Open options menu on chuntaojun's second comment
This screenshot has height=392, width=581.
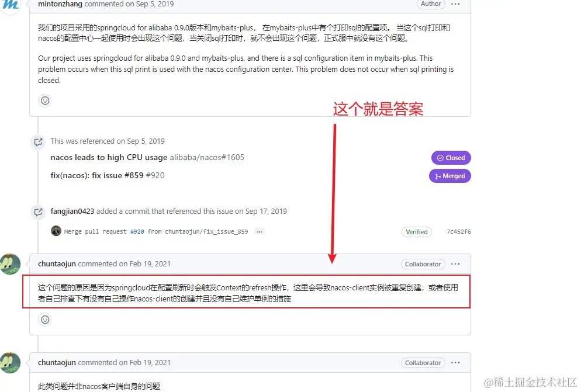[x=455, y=363]
